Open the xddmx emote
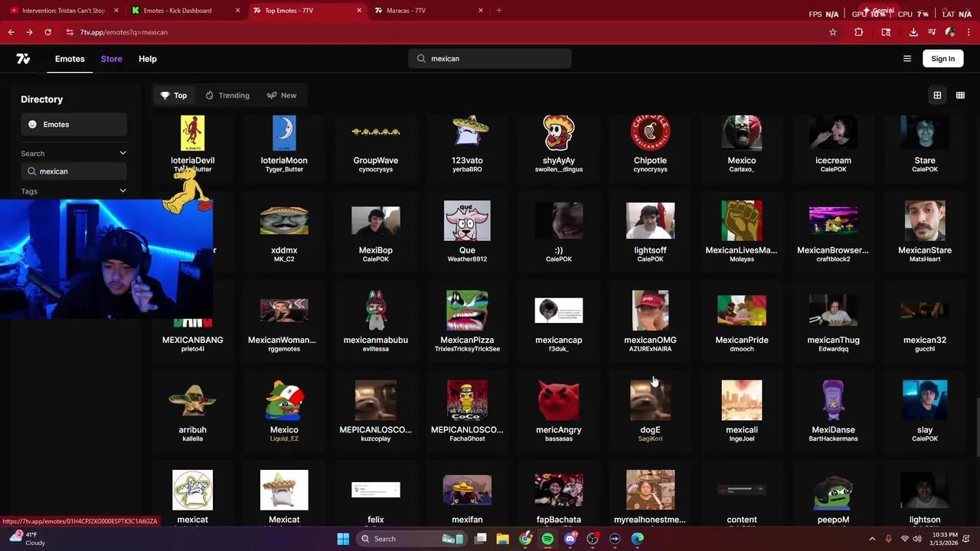The width and height of the screenshot is (980, 551). coord(284,233)
